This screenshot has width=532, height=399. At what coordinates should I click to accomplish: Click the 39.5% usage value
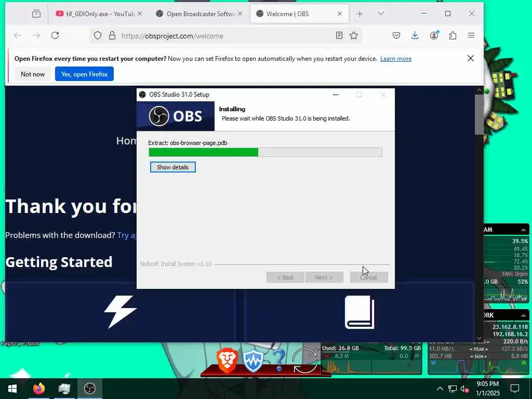click(x=520, y=241)
